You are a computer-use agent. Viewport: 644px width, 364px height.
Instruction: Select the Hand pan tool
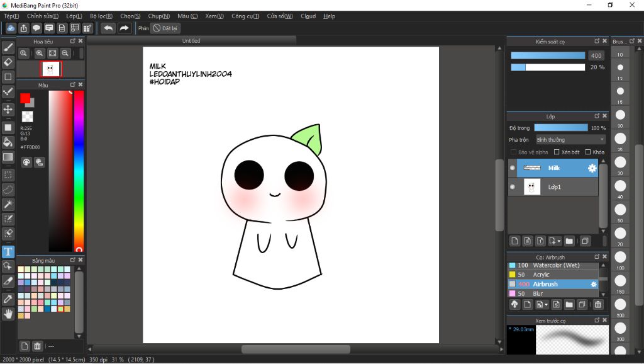[8, 314]
